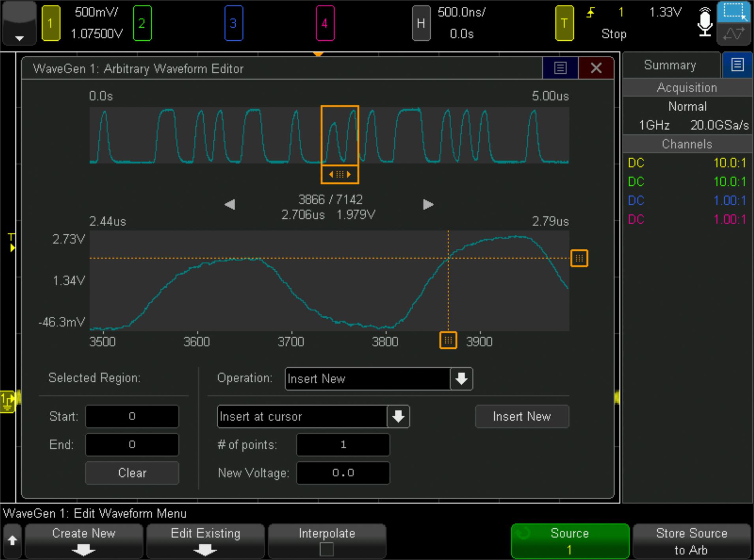The height and width of the screenshot is (560, 754).
Task: Select the T trigger icon
Action: pos(565,23)
